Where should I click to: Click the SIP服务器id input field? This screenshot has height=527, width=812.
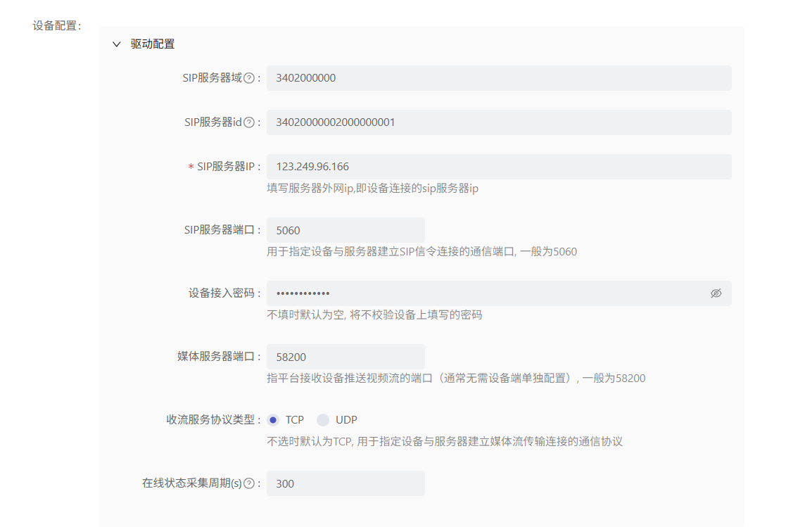[x=498, y=122]
